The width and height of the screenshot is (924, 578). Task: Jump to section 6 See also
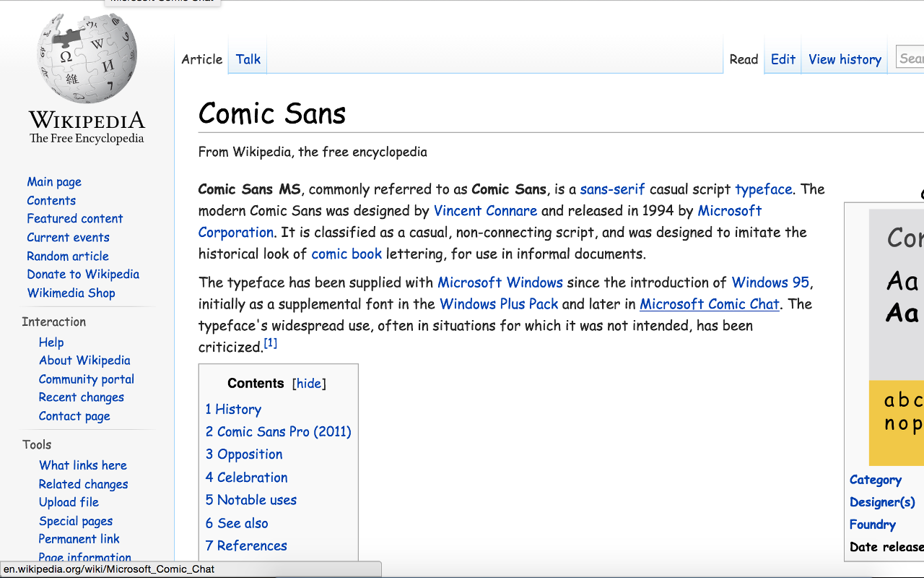[x=236, y=523]
